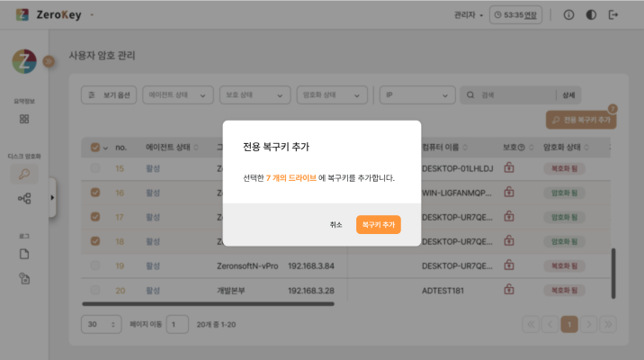
Task: Go to last page double-right arrow
Action: (608, 324)
